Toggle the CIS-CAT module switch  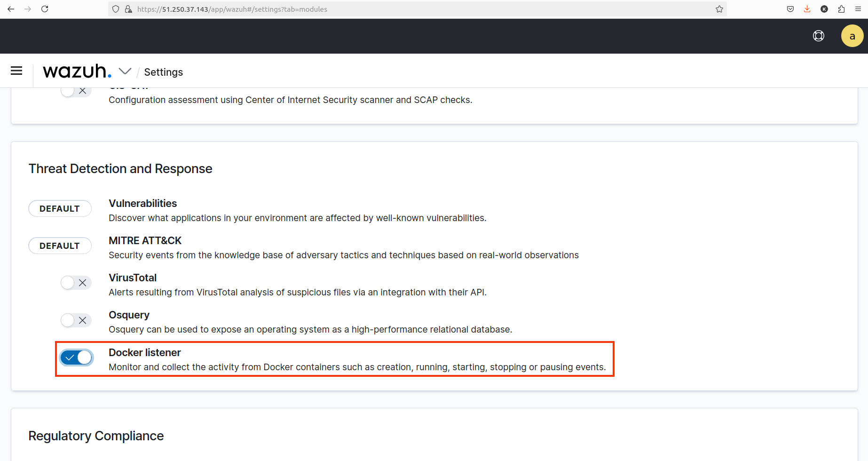(x=76, y=91)
